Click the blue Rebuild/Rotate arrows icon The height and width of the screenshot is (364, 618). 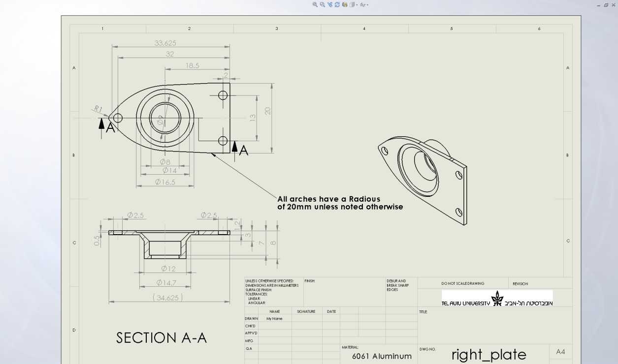click(337, 4)
